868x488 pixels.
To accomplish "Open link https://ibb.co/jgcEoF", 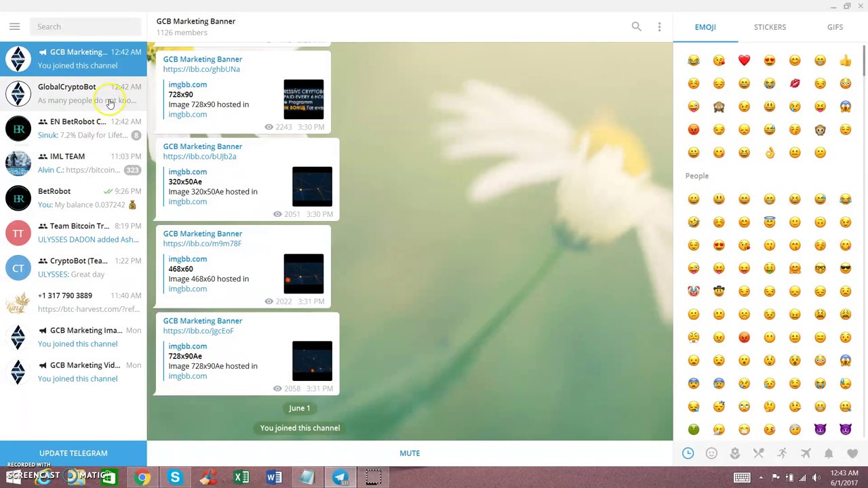I will click(x=198, y=331).
